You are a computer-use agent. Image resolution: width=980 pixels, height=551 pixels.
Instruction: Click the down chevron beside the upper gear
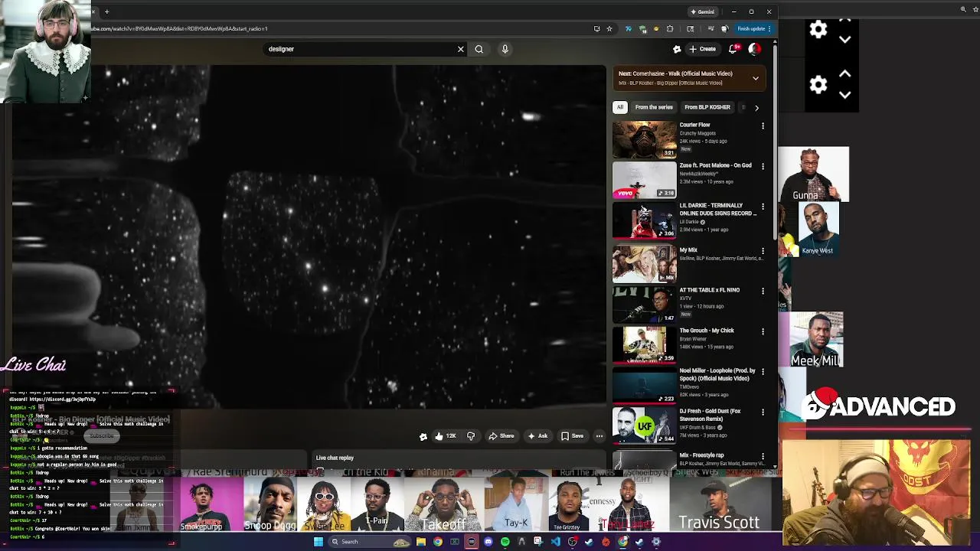pos(844,40)
